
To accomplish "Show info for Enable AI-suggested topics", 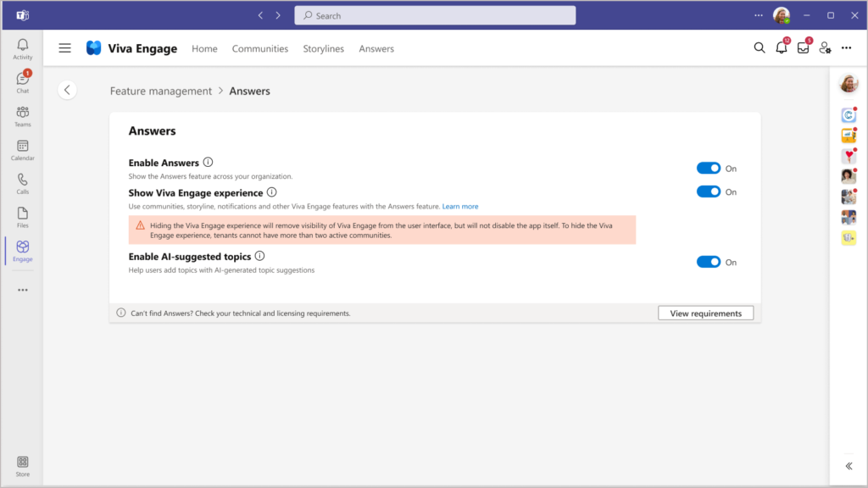I will (x=259, y=256).
